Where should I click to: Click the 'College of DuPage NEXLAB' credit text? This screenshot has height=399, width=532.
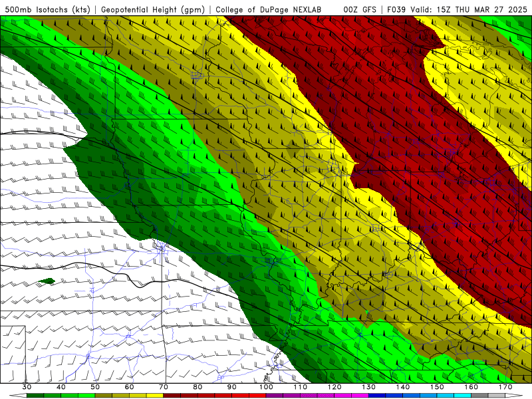pyautogui.click(x=268, y=10)
